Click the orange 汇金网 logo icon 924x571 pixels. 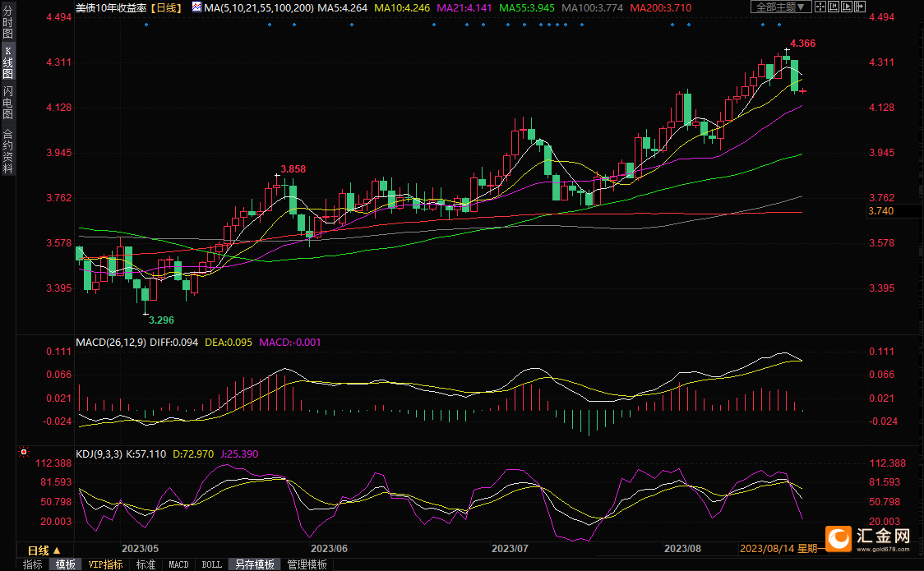click(x=839, y=538)
